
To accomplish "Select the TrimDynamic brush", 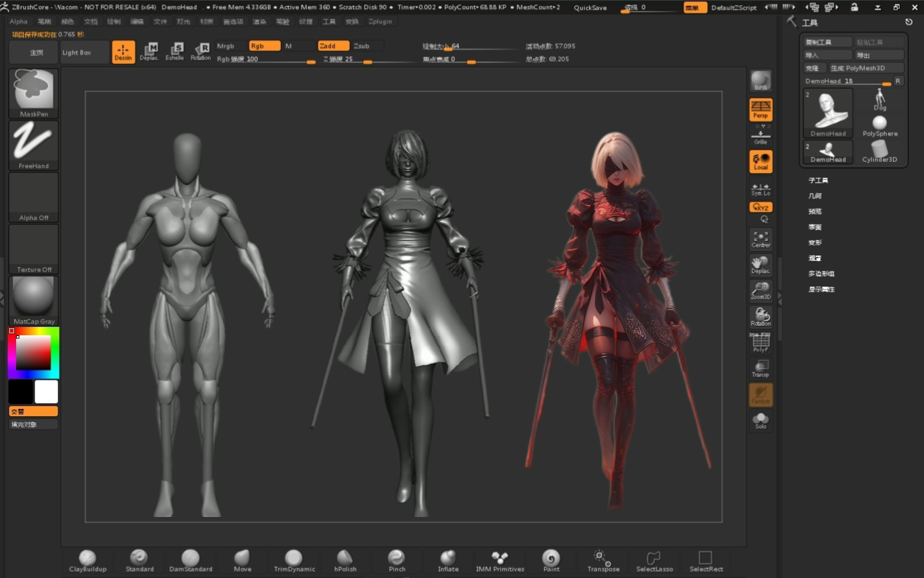I will pos(294,561).
